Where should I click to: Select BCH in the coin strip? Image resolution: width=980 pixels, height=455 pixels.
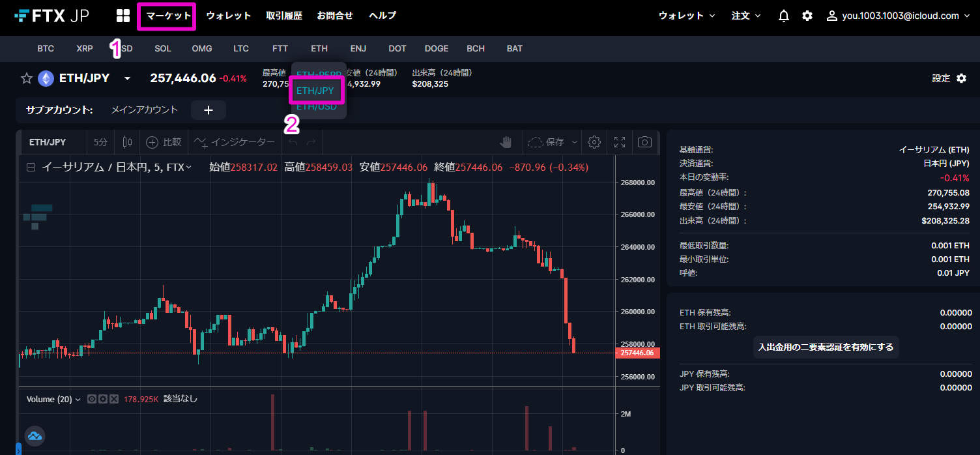tap(476, 49)
